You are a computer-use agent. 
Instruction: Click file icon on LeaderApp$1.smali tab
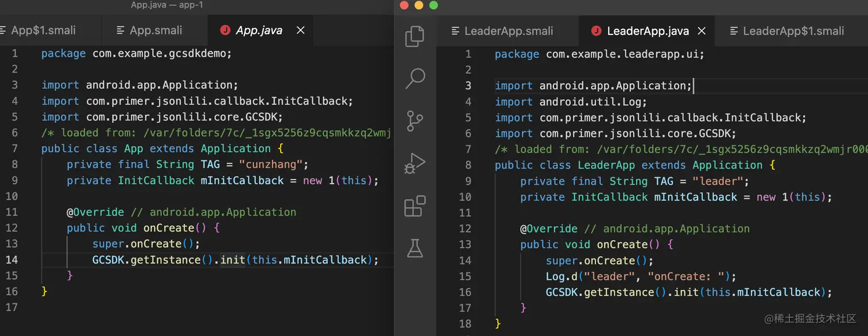(733, 31)
